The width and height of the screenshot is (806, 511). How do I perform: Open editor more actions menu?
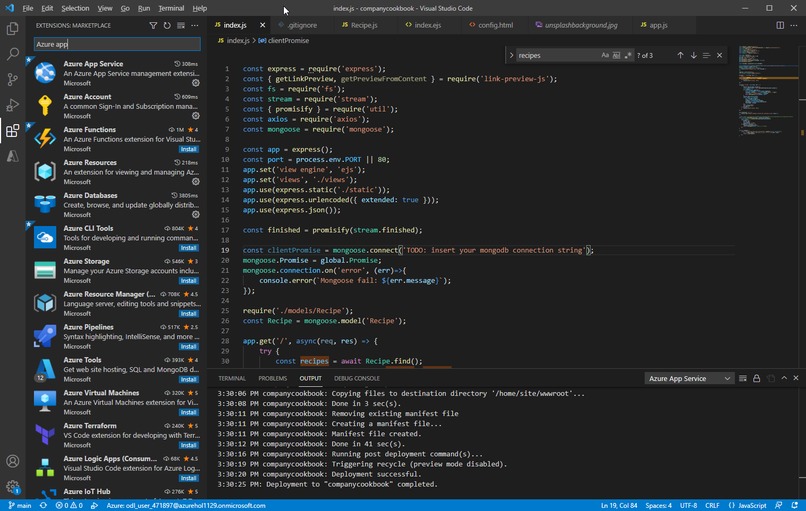tap(794, 25)
